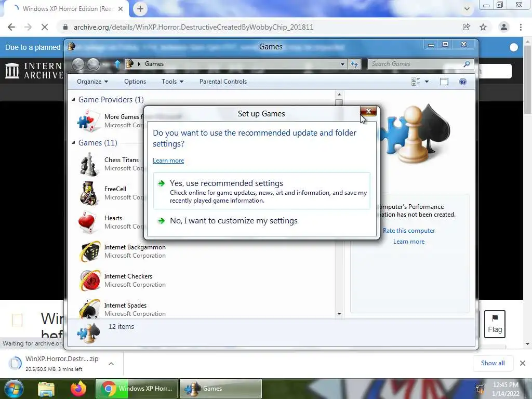Image resolution: width=532 pixels, height=399 pixels.
Task: Select the Internet Checkers icon
Action: (89, 281)
